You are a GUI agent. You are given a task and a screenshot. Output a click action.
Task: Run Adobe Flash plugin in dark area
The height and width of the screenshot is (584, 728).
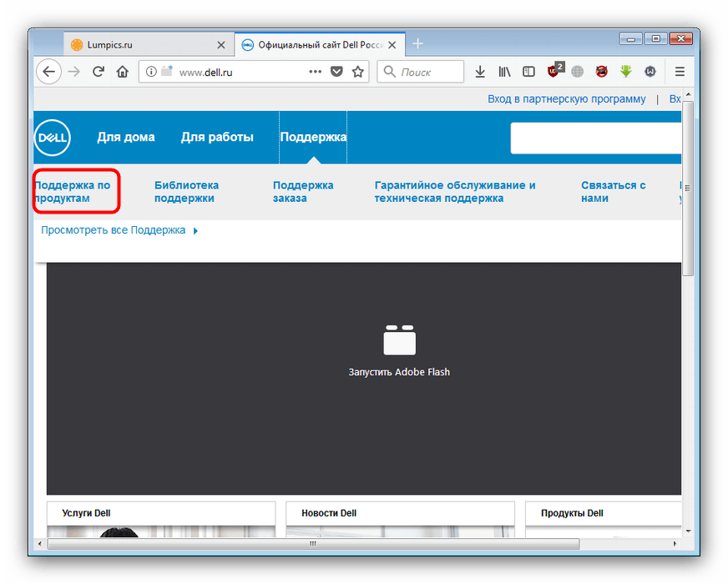pos(399,350)
